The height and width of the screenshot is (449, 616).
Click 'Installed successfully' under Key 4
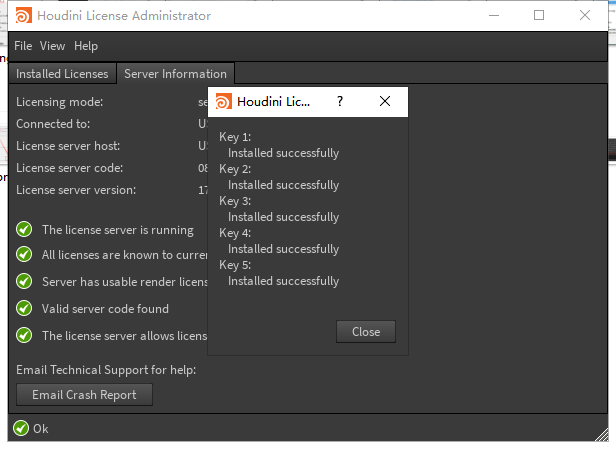pyautogui.click(x=283, y=249)
